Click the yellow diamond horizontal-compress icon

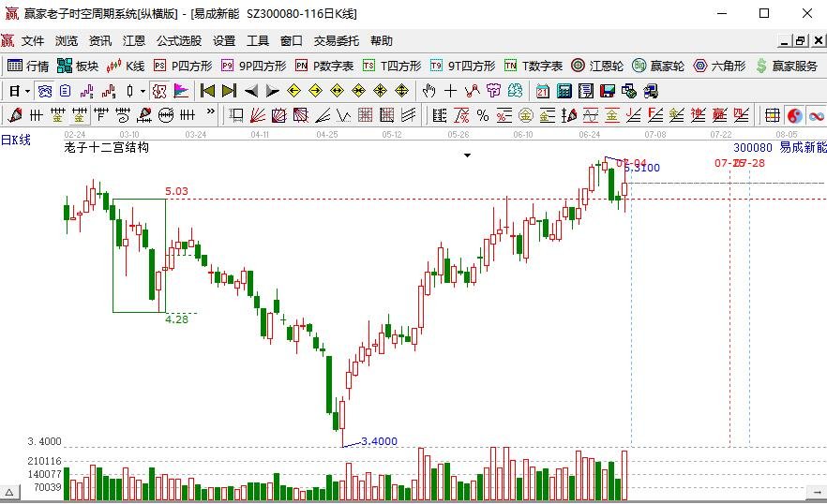click(x=358, y=91)
